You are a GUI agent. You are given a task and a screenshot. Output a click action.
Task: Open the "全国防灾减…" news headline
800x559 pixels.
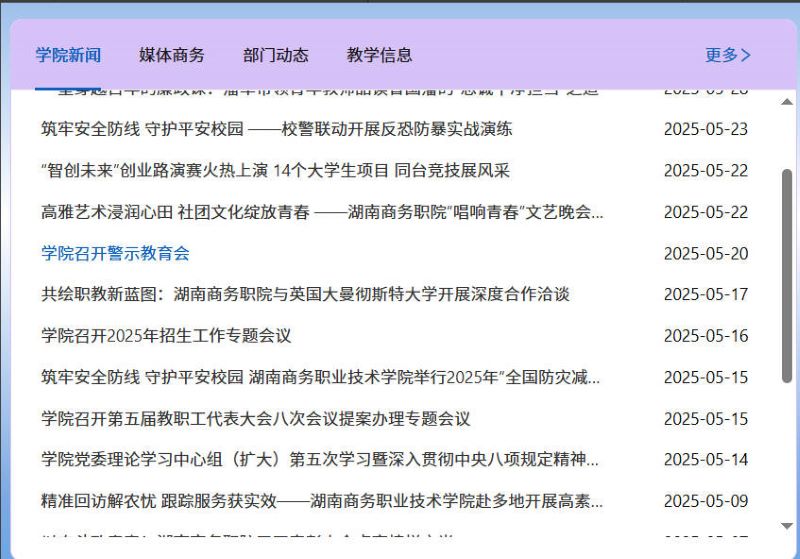(x=320, y=378)
